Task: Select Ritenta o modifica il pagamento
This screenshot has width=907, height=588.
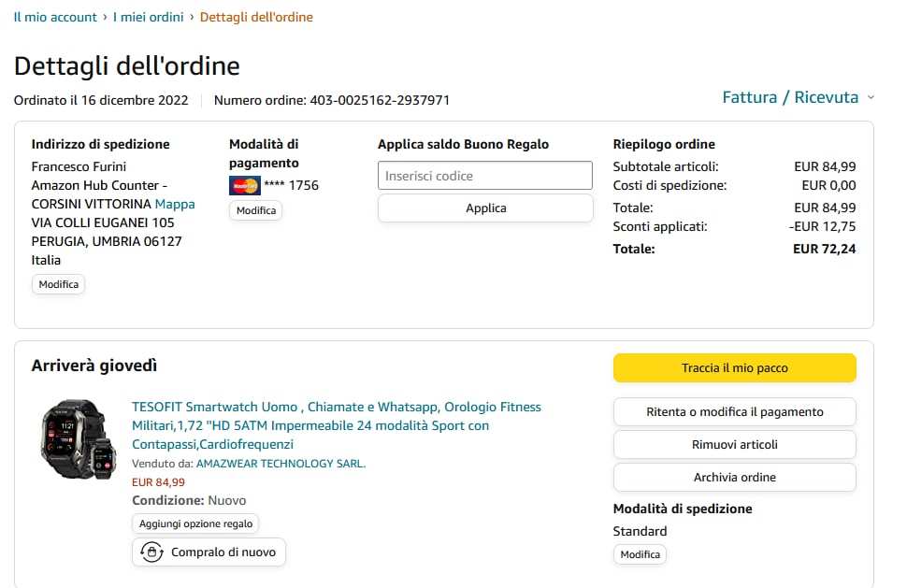Action: pos(734,412)
